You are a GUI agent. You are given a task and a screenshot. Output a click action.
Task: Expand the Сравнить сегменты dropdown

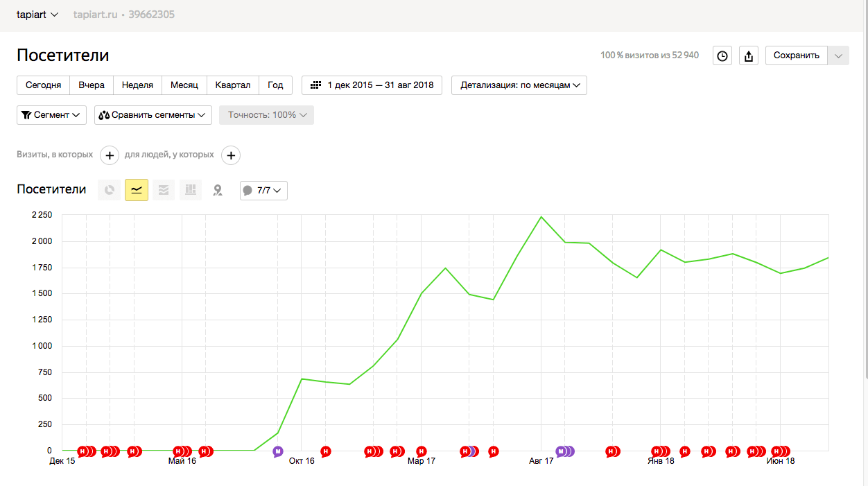(x=153, y=115)
